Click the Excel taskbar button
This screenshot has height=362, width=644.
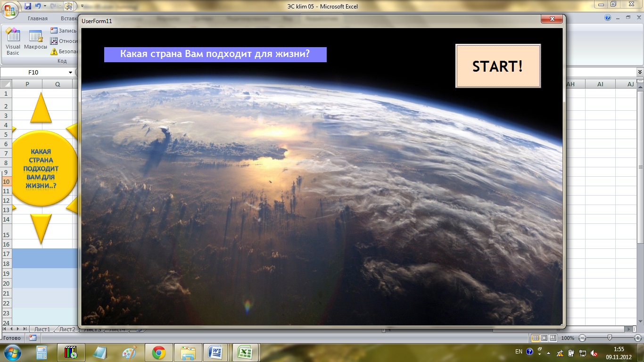pos(246,353)
